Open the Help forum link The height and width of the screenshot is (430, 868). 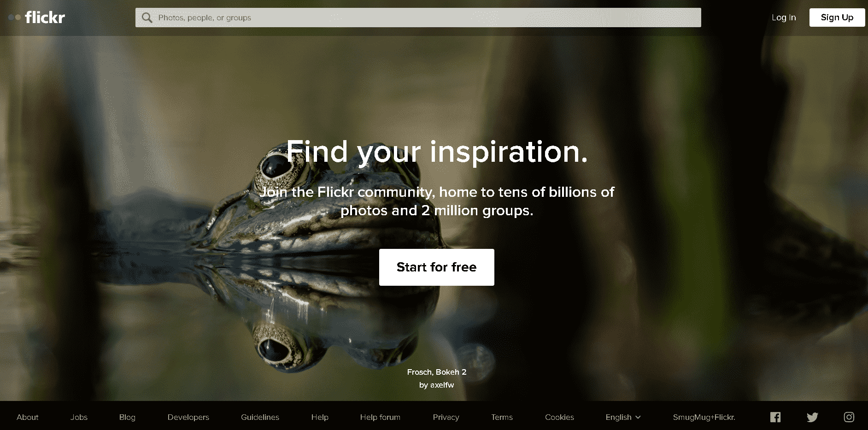tap(380, 417)
